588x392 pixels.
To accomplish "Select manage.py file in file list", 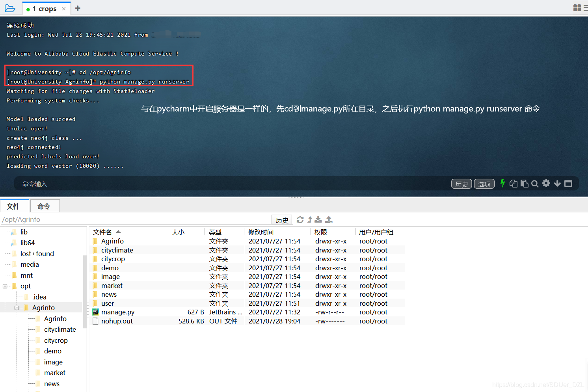I will click(x=247, y=312).
